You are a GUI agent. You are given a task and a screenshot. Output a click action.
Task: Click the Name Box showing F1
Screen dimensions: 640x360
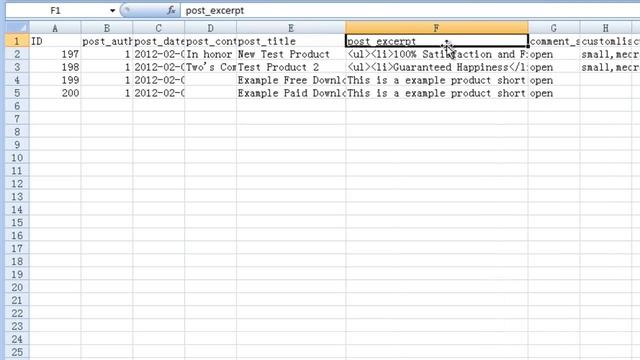[x=57, y=11]
